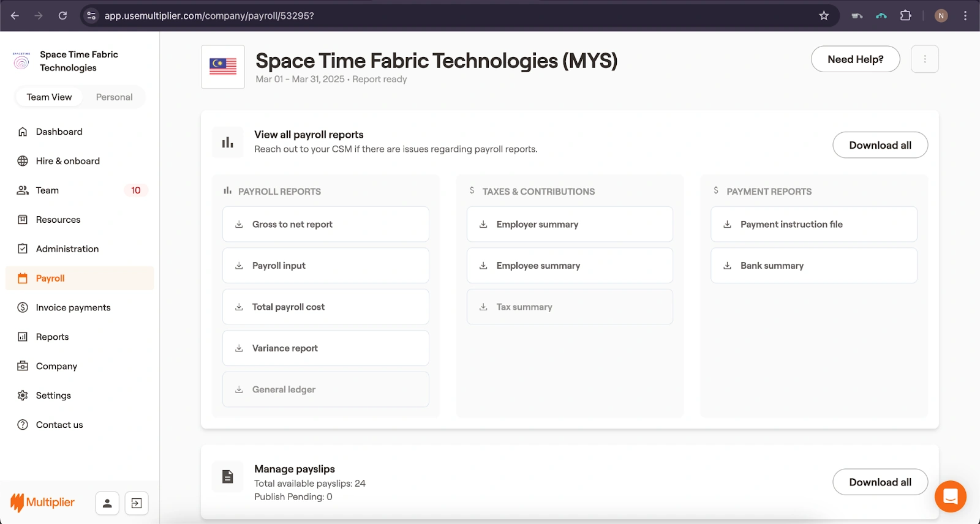Image resolution: width=980 pixels, height=524 pixels.
Task: Download the Payment instruction file
Action: [814, 224]
